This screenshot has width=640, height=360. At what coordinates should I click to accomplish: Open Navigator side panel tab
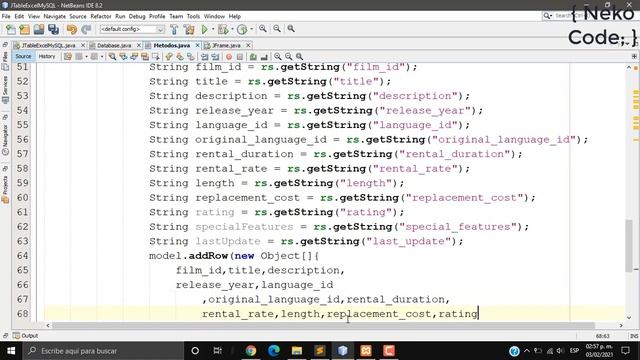click(5, 139)
